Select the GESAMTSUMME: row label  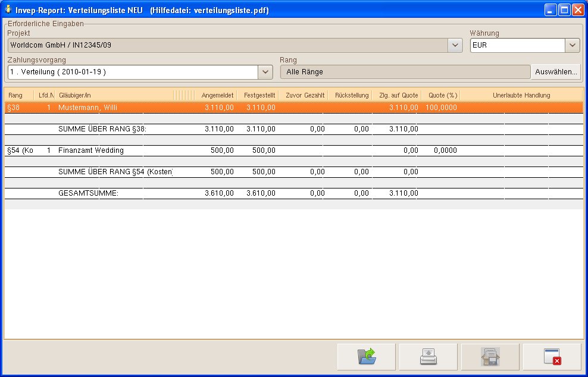click(88, 193)
